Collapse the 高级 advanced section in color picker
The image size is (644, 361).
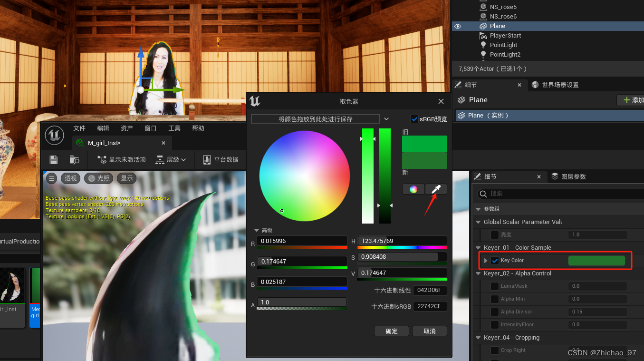257,230
